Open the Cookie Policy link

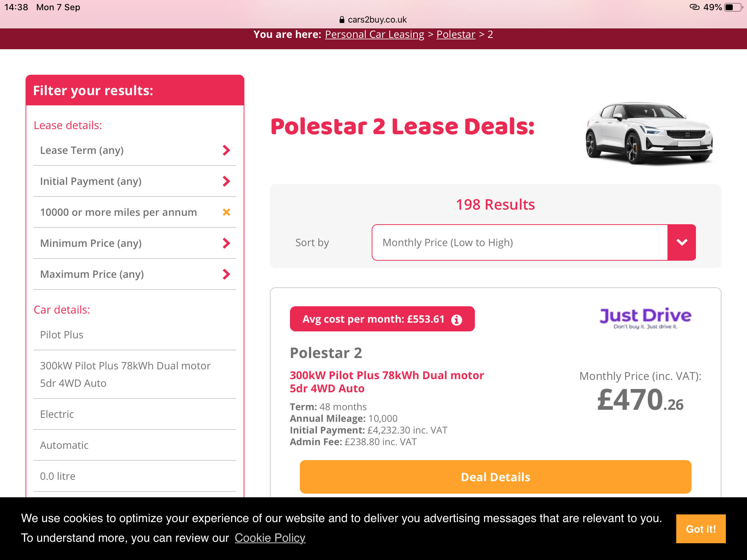(270, 538)
